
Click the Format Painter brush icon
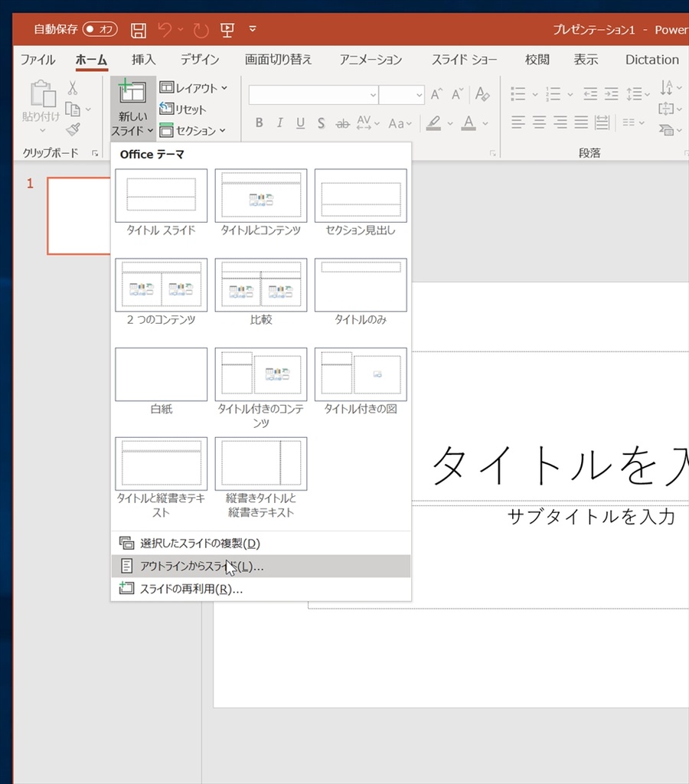point(73,129)
